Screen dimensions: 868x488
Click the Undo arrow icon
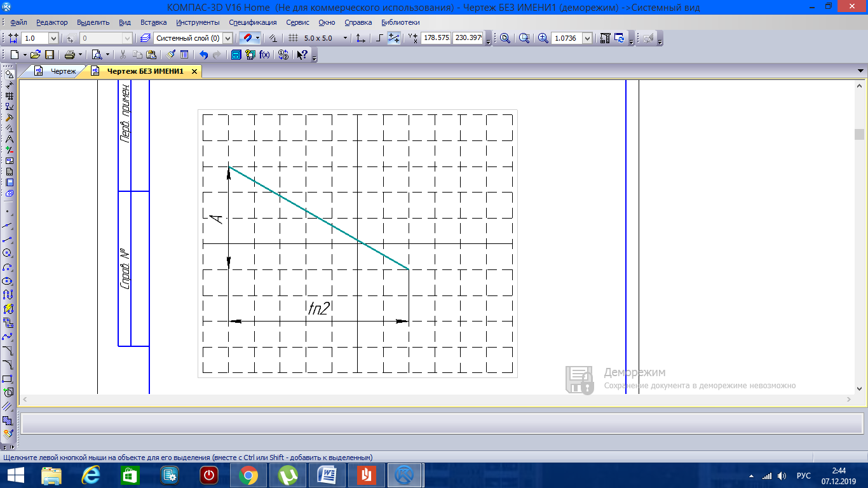pyautogui.click(x=203, y=55)
